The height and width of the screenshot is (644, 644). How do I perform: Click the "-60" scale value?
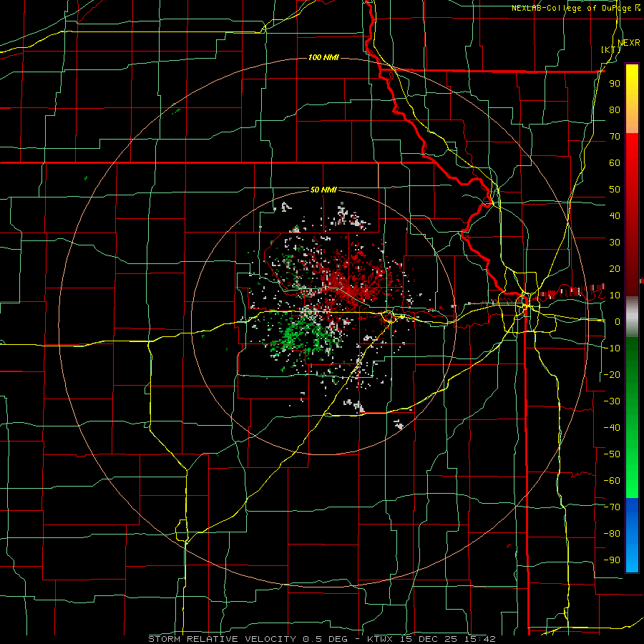point(612,481)
